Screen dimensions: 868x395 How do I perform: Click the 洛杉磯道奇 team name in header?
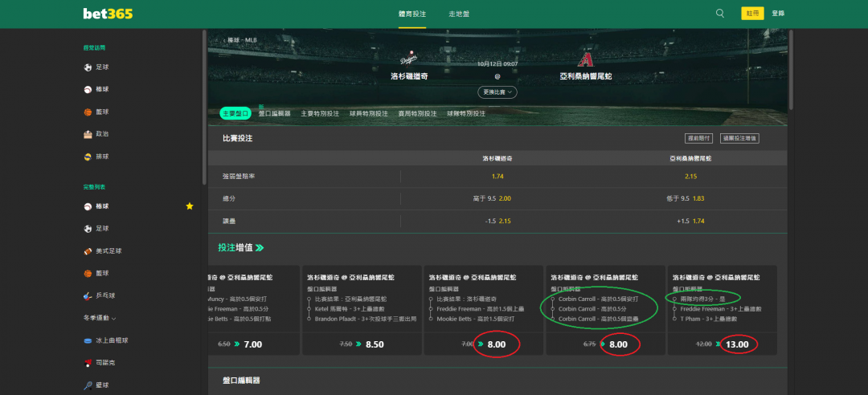click(408, 76)
